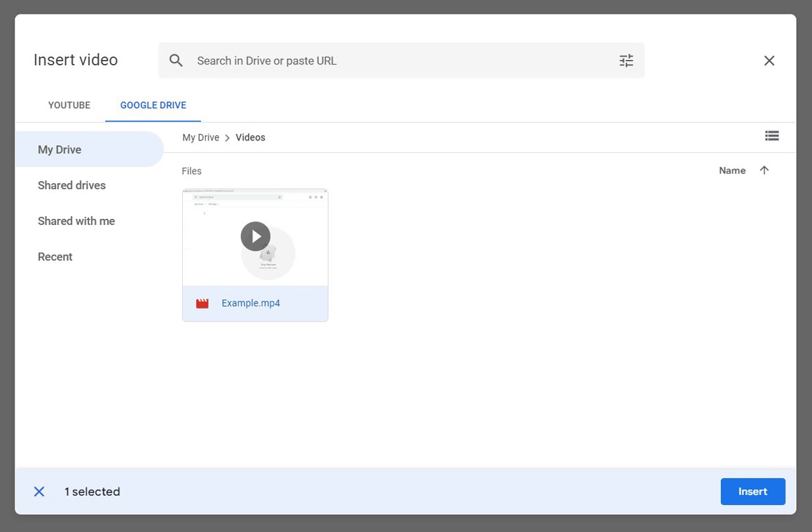Open the Name sort option
Image resolution: width=812 pixels, height=532 pixels.
pyautogui.click(x=732, y=170)
